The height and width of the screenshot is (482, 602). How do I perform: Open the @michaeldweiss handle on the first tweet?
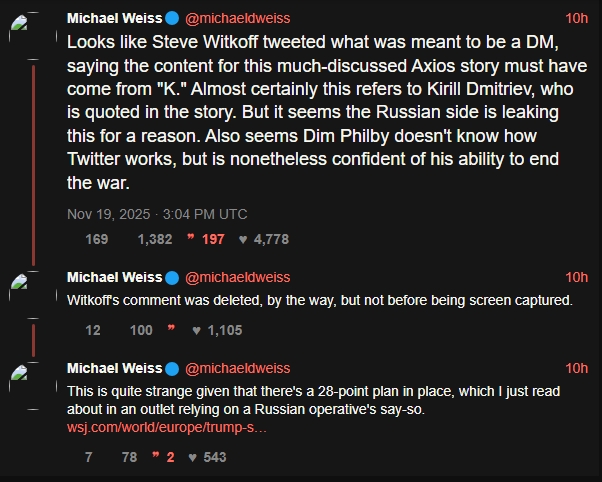238,18
